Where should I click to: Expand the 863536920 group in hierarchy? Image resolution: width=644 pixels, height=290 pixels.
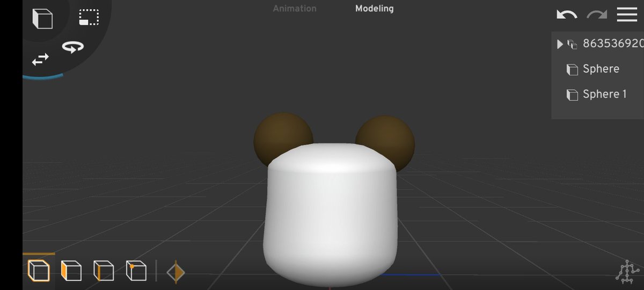[560, 44]
